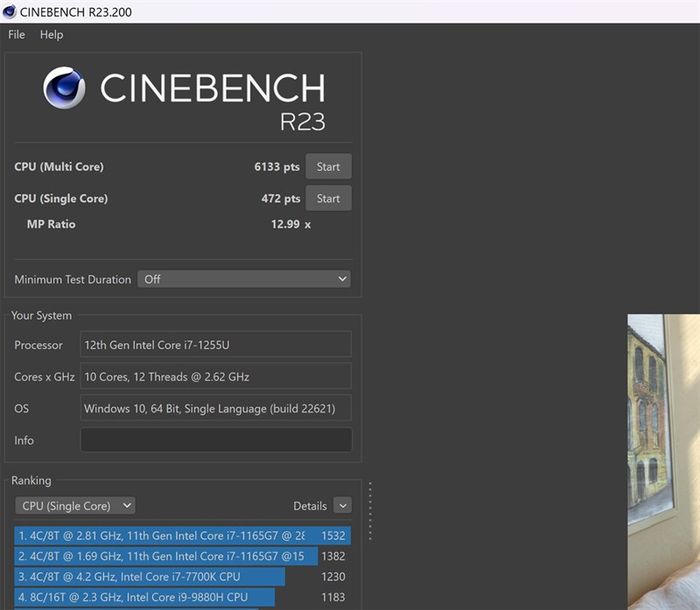Viewport: 700px width, 610px height.
Task: Click the Info input field
Action: pos(216,440)
